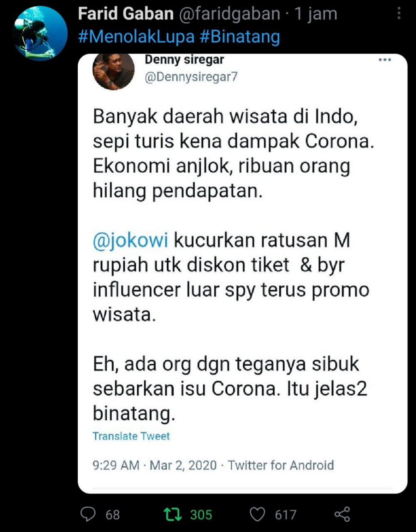This screenshot has width=416, height=532.
Task: Like the tweet with heart icon
Action: (x=258, y=515)
